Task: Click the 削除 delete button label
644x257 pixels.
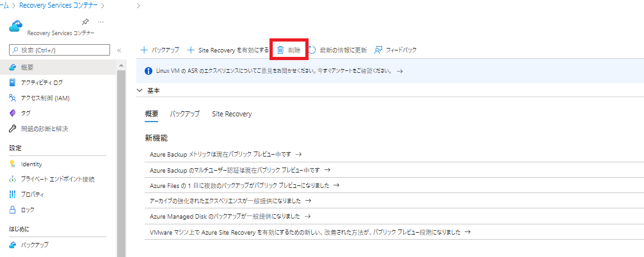Action: (294, 50)
